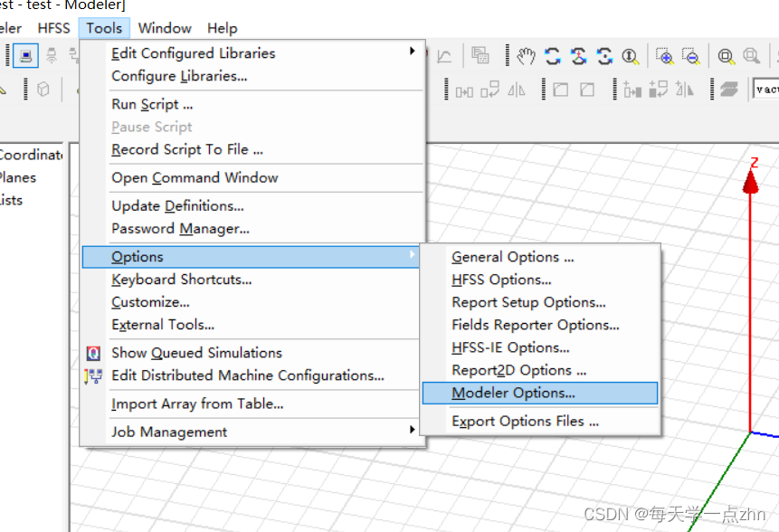Select Customize menu entry
The height and width of the screenshot is (532, 779).
[150, 302]
